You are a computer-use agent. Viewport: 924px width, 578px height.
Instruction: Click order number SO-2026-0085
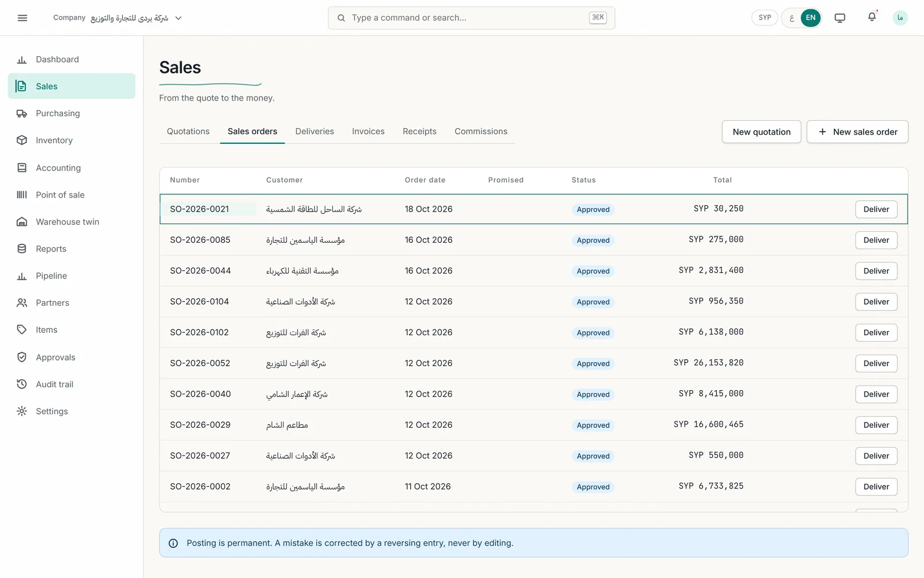pos(200,240)
